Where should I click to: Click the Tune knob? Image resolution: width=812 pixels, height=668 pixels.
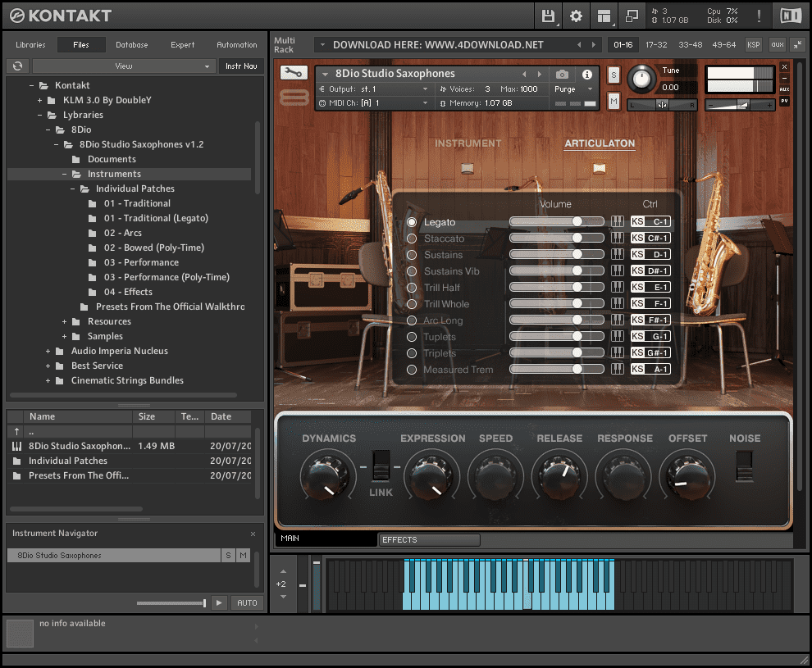click(641, 80)
